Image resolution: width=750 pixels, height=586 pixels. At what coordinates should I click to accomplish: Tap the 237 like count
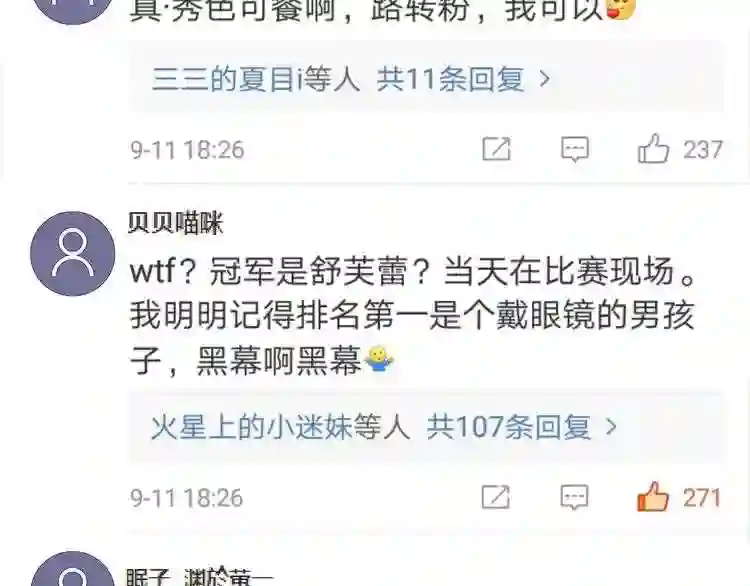(702, 150)
